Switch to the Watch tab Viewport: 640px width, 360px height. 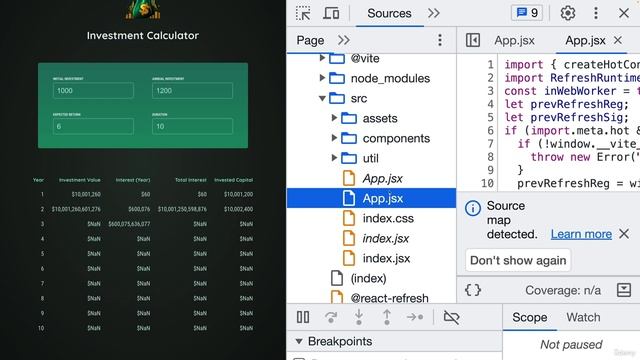tap(583, 318)
